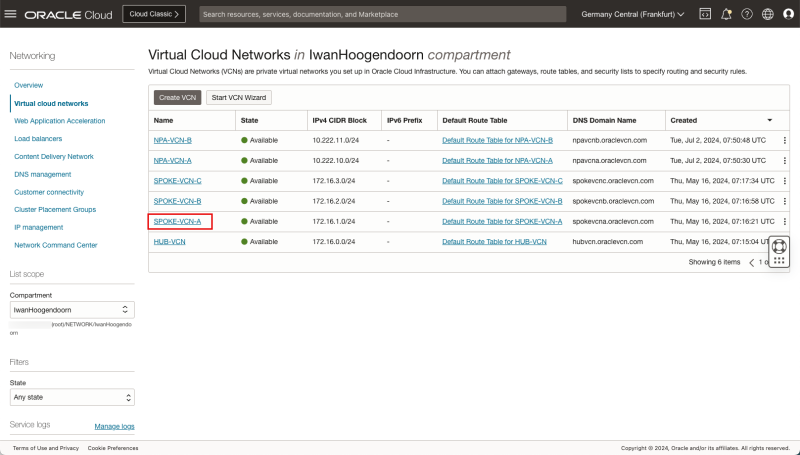800x455 pixels.
Task: Open the user profile avatar menu
Action: point(787,14)
